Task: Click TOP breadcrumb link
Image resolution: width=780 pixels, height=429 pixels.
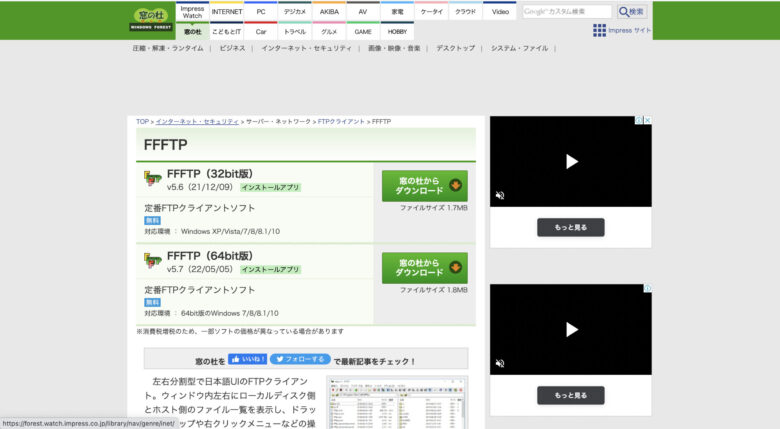Action: point(142,121)
